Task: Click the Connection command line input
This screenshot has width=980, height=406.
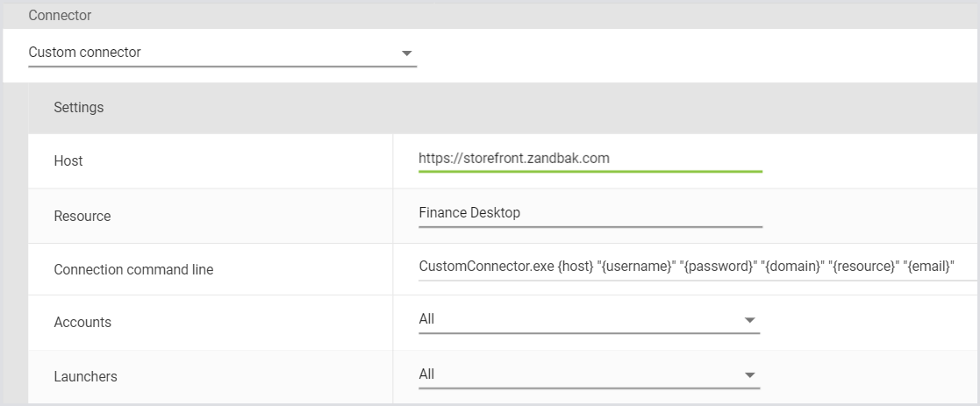Action: point(684,267)
